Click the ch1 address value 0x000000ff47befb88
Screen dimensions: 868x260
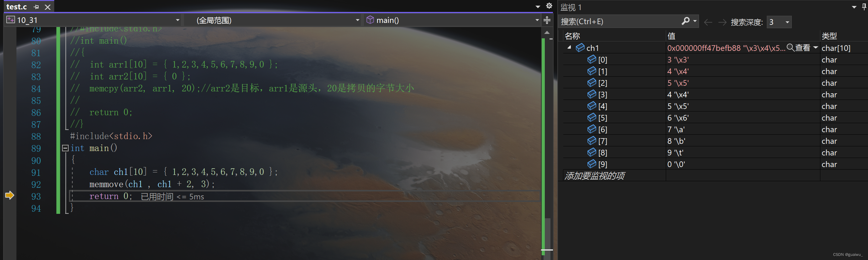pos(703,48)
